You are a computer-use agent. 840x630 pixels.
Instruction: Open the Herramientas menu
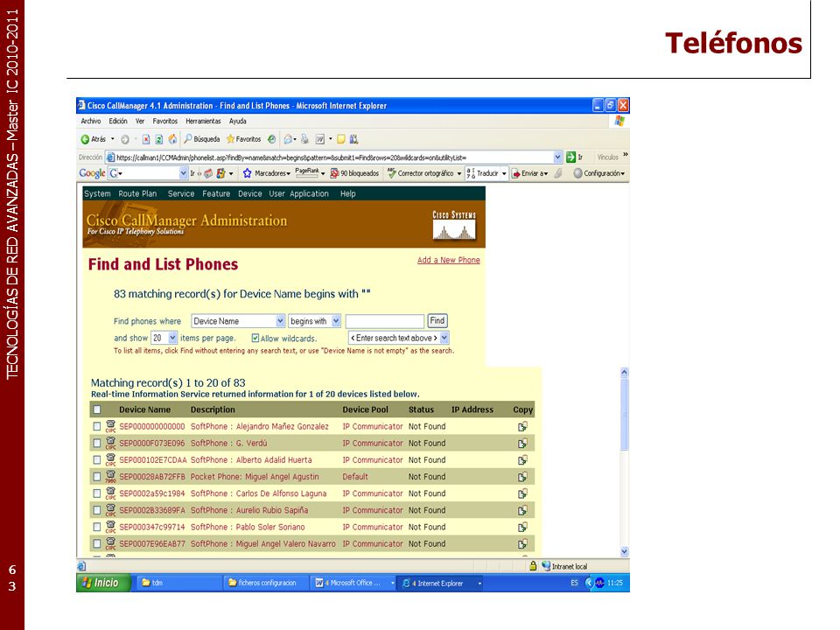click(203, 121)
